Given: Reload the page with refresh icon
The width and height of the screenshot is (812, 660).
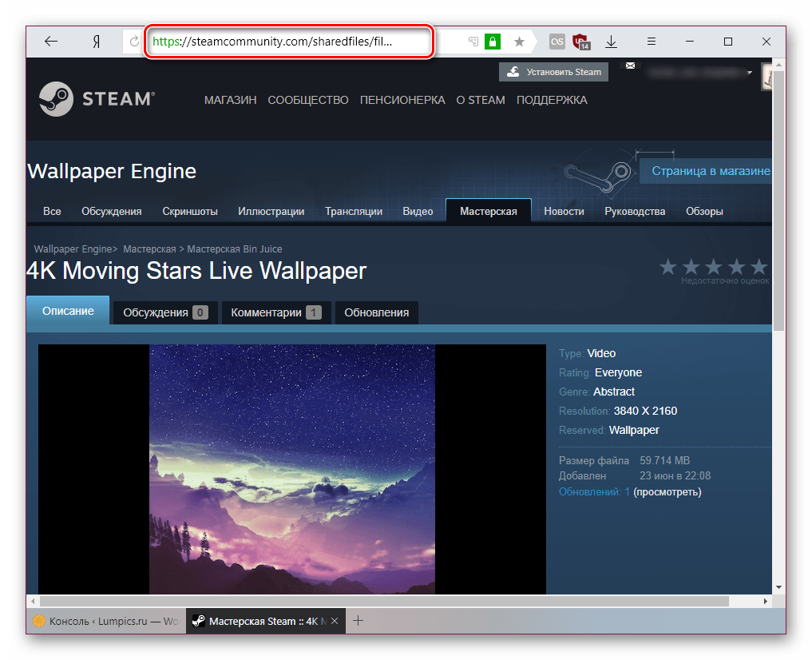Looking at the screenshot, I should click(x=135, y=42).
